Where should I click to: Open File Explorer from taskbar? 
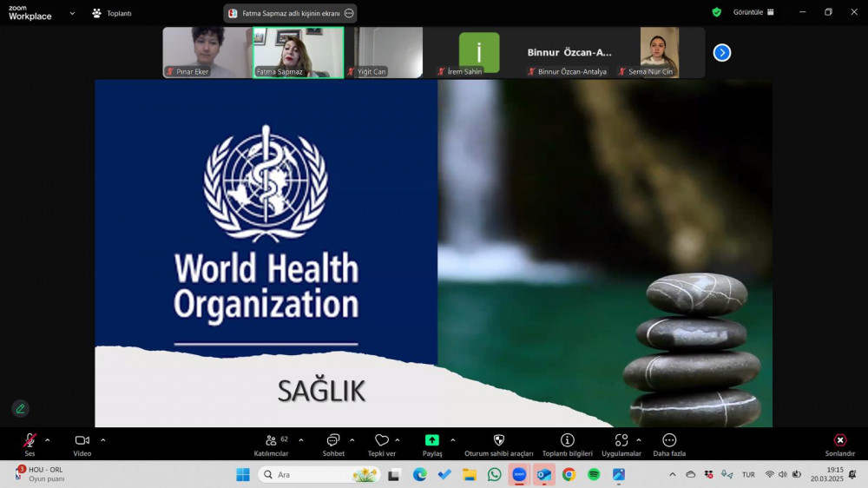coord(470,475)
